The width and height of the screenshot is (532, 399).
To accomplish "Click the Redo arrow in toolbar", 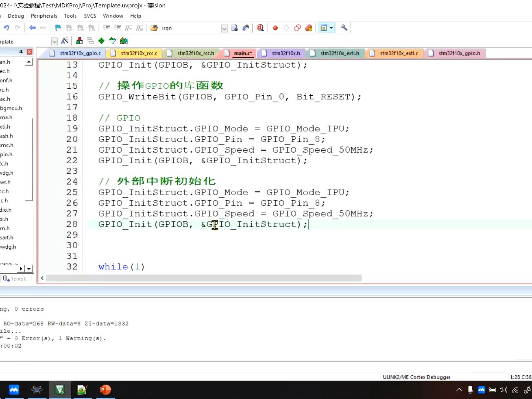I will coord(17,28).
